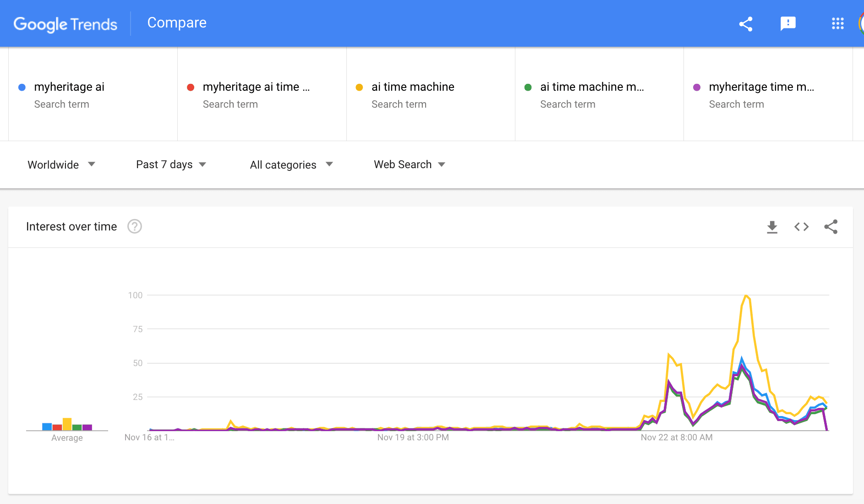Click the 'Nov 22 at 8:00 AM' axis label

pyautogui.click(x=677, y=438)
